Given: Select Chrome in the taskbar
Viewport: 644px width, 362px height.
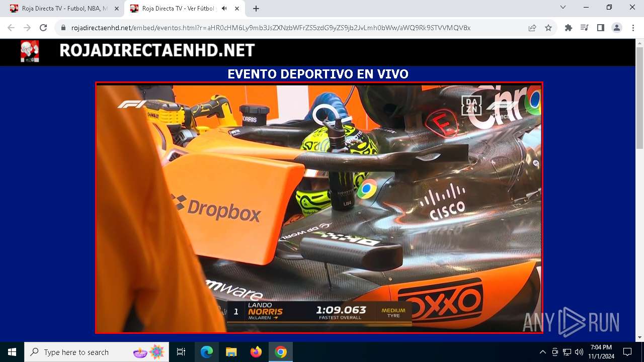Looking at the screenshot, I should 281,352.
